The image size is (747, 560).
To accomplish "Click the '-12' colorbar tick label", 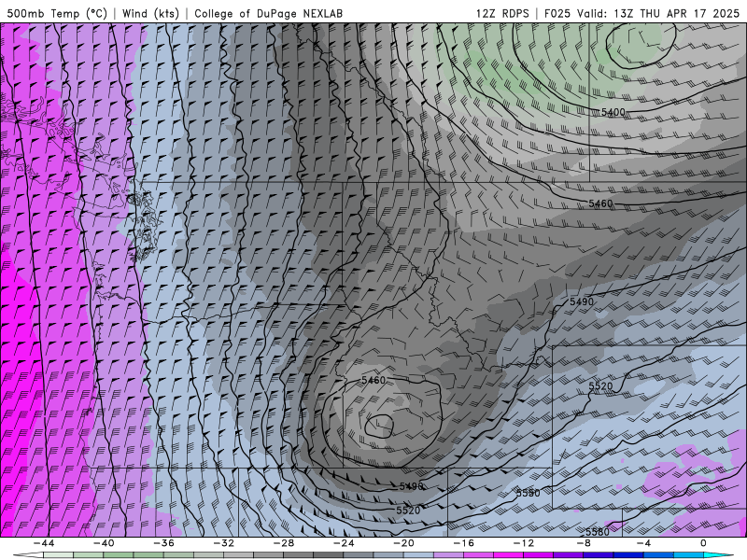I will pyautogui.click(x=523, y=543).
